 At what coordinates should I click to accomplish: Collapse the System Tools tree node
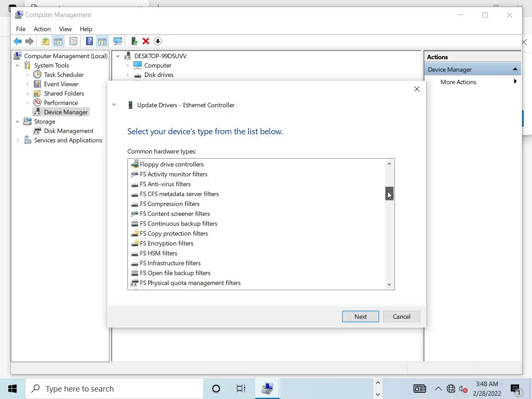[x=17, y=66]
